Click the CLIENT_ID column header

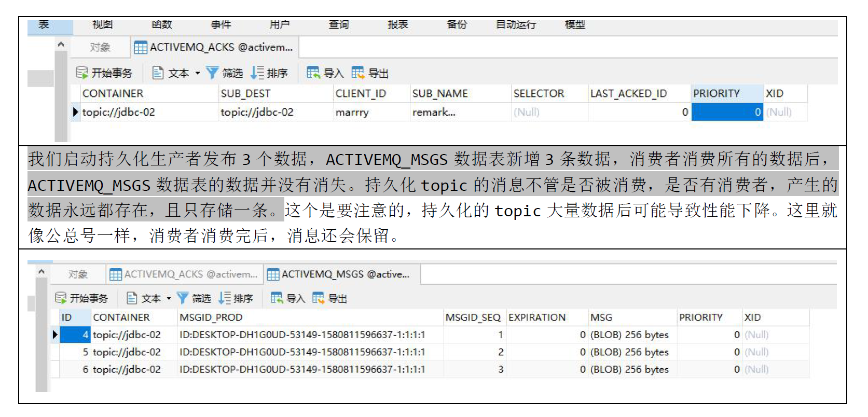point(372,93)
